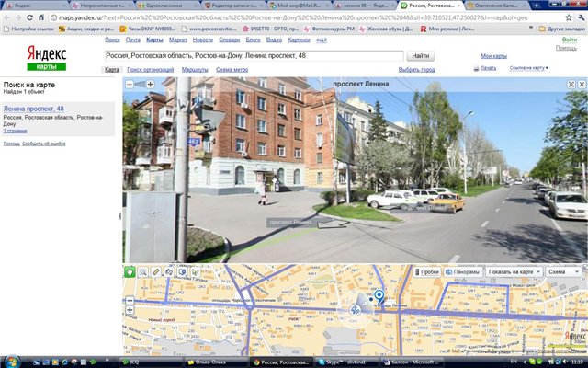Screen dimensions: 588x368
Task: Open Поиск организаций tab
Action: [151, 70]
